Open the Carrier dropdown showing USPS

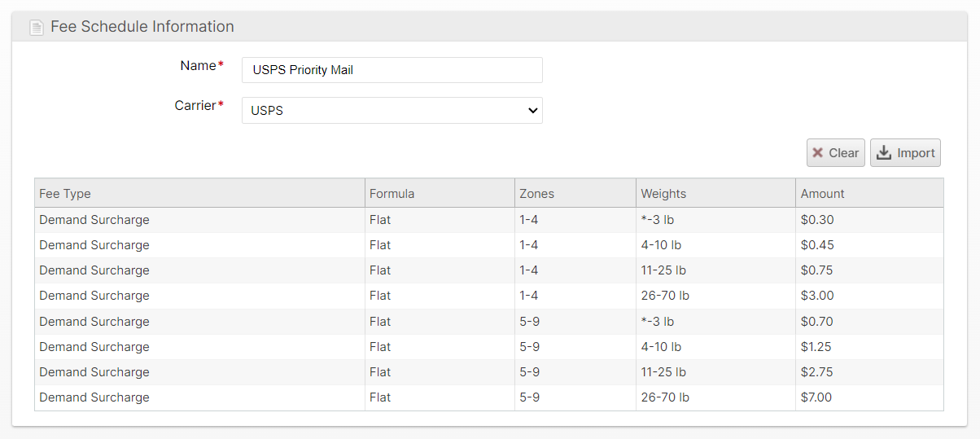click(x=392, y=110)
